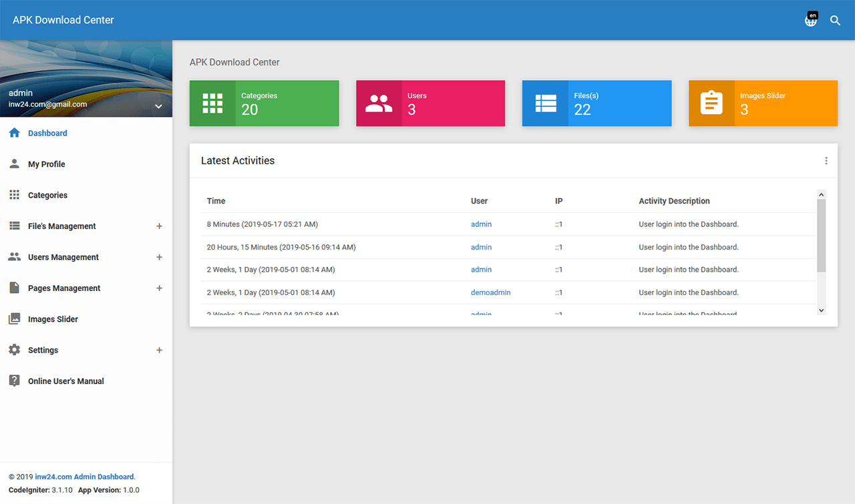855x504 pixels.
Task: Click the Images Slider 3 count card
Action: tap(763, 103)
